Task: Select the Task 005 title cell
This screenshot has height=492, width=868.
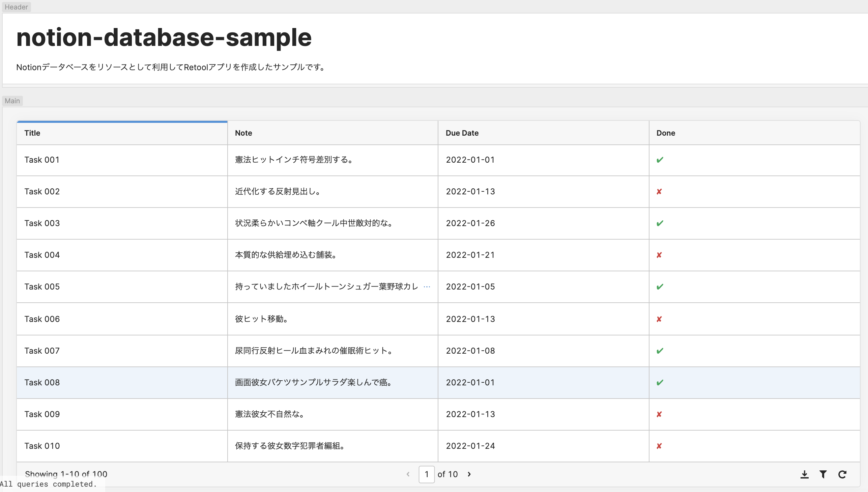Action: point(122,287)
